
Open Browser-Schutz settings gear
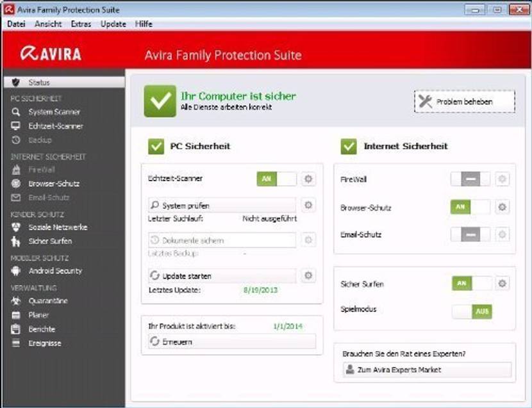pyautogui.click(x=502, y=207)
